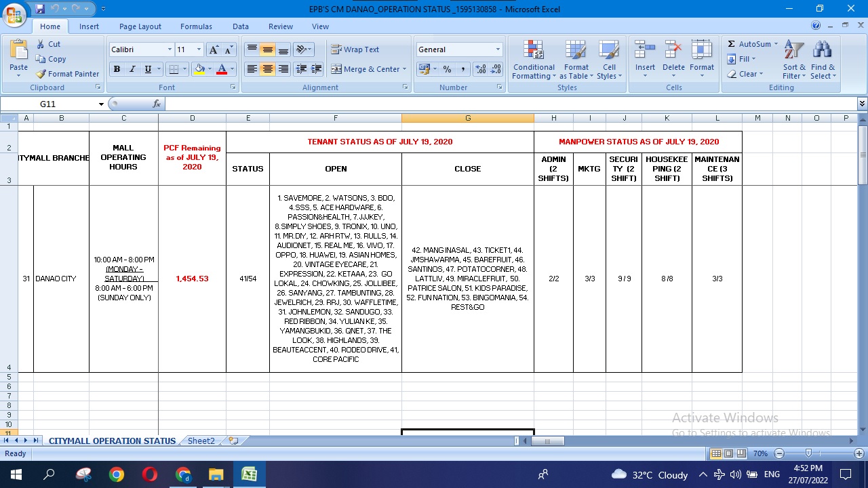Expand the Calibri font name dropdown
Viewport: 868px width, 488px height.
click(x=170, y=49)
